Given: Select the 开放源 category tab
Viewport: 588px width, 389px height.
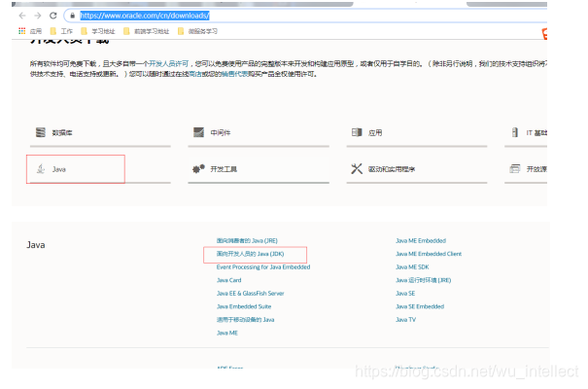Looking at the screenshot, I should click(x=528, y=169).
